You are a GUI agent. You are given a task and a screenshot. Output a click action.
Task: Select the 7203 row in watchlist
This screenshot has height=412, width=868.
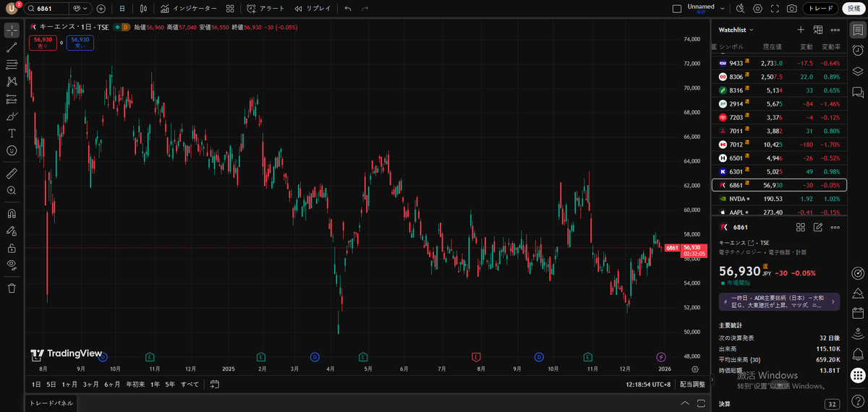click(x=778, y=117)
